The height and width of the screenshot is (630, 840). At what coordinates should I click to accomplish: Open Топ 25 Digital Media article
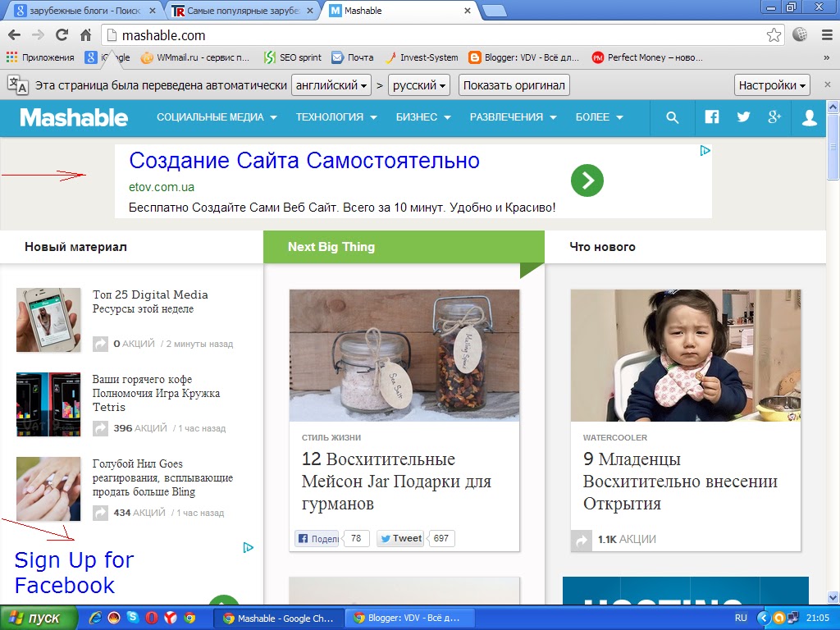[150, 302]
